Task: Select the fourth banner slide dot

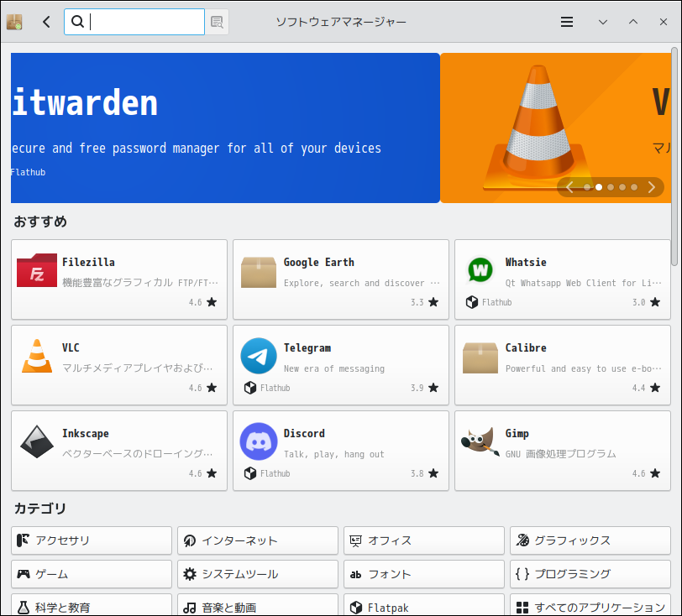Action: coord(622,187)
